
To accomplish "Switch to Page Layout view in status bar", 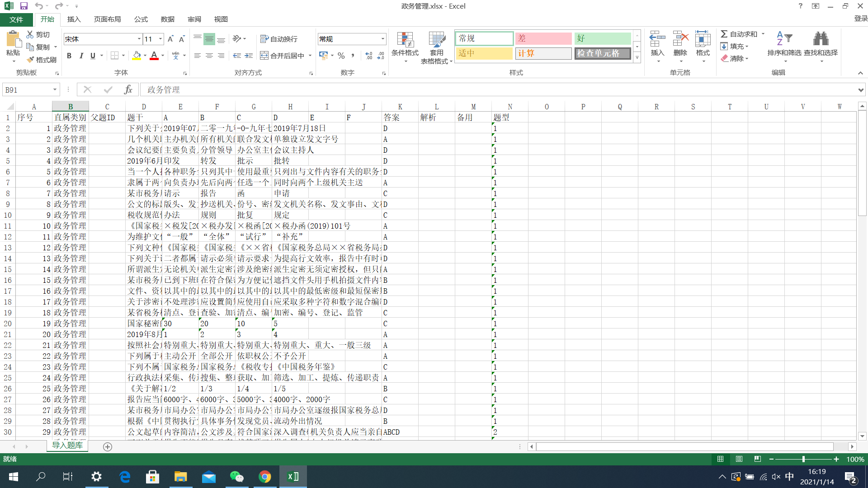I will [739, 459].
